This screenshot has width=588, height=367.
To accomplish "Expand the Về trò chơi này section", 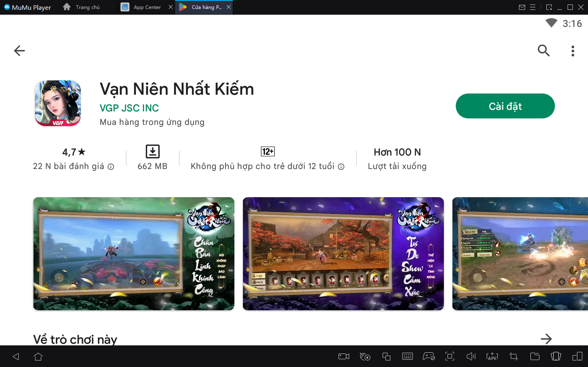I will tap(546, 339).
